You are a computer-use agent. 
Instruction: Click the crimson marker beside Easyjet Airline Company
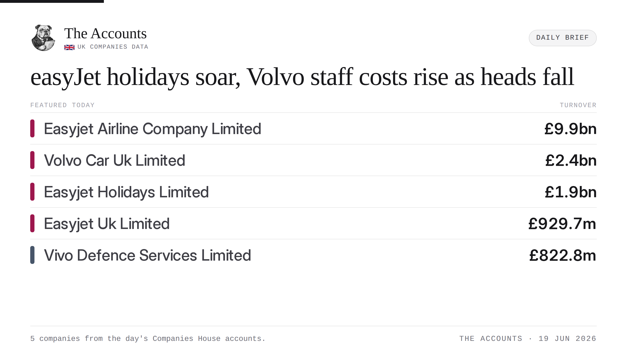pyautogui.click(x=32, y=128)
